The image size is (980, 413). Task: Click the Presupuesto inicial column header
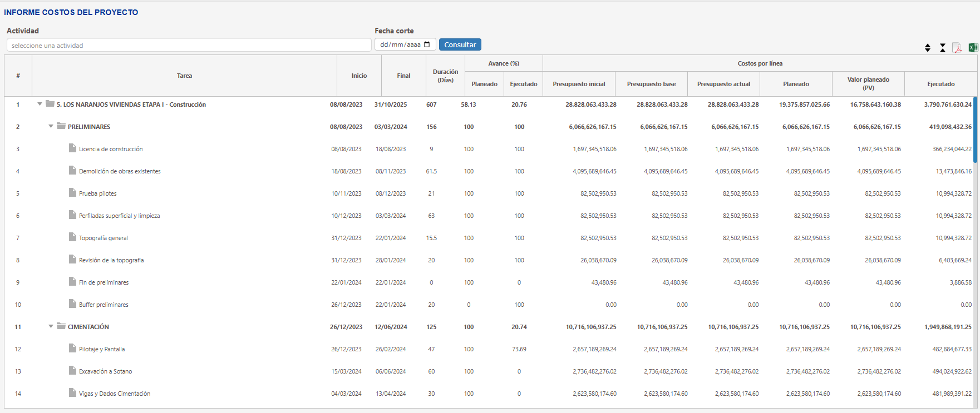(579, 84)
